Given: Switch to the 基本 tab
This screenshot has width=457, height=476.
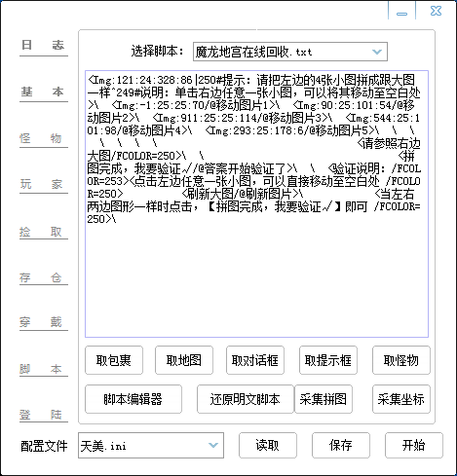Looking at the screenshot, I should 44,92.
